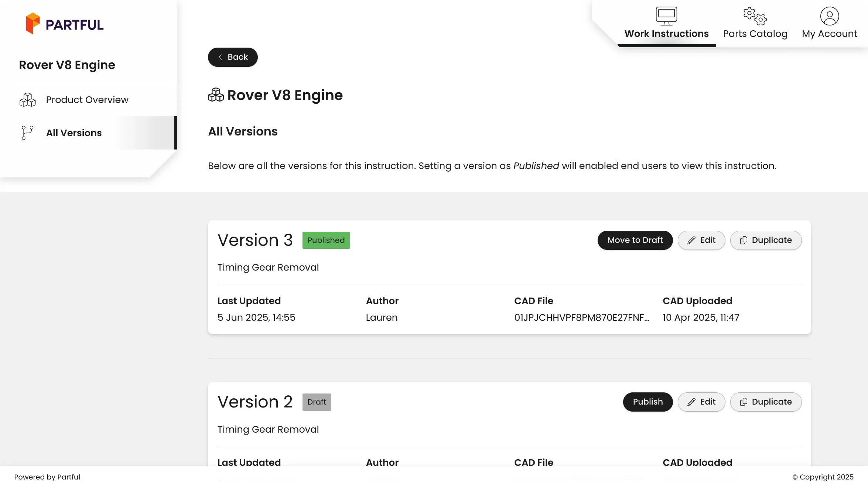This screenshot has height=488, width=868.
Task: Publish Version 2
Action: (647, 402)
